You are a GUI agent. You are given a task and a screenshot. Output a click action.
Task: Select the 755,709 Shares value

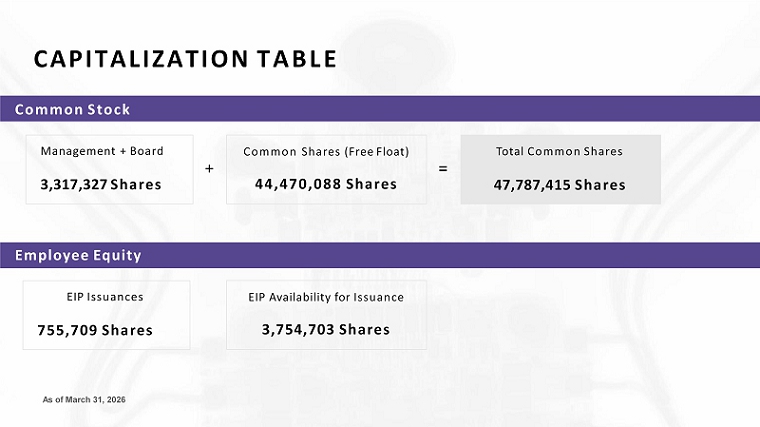(95, 330)
